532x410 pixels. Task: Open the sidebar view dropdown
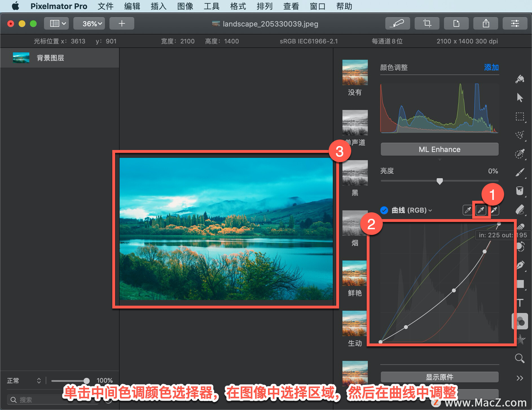56,23
